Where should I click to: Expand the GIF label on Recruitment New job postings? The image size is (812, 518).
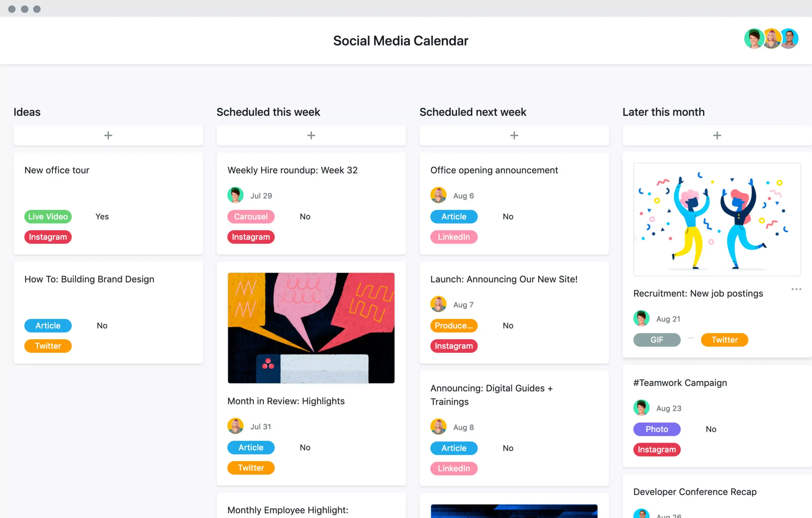(x=656, y=340)
